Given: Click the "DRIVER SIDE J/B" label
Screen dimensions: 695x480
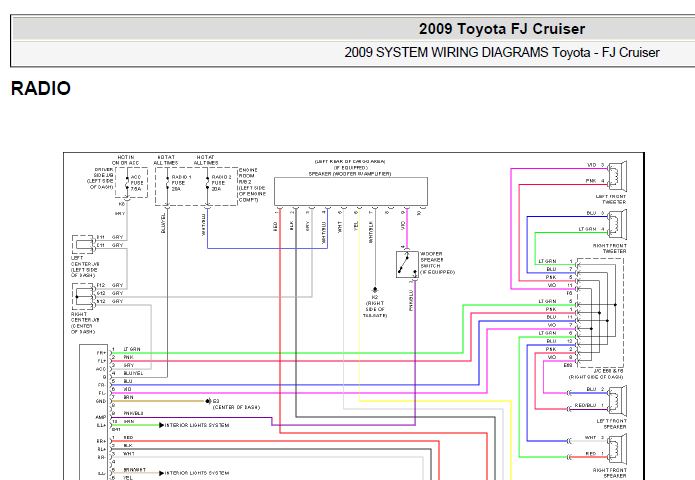Looking at the screenshot, I should 104,172.
